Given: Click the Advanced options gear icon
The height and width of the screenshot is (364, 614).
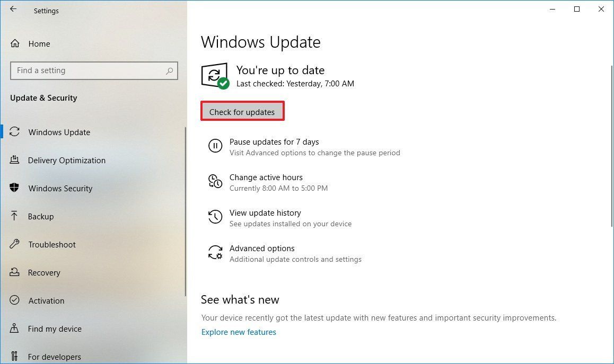Looking at the screenshot, I should pos(215,253).
